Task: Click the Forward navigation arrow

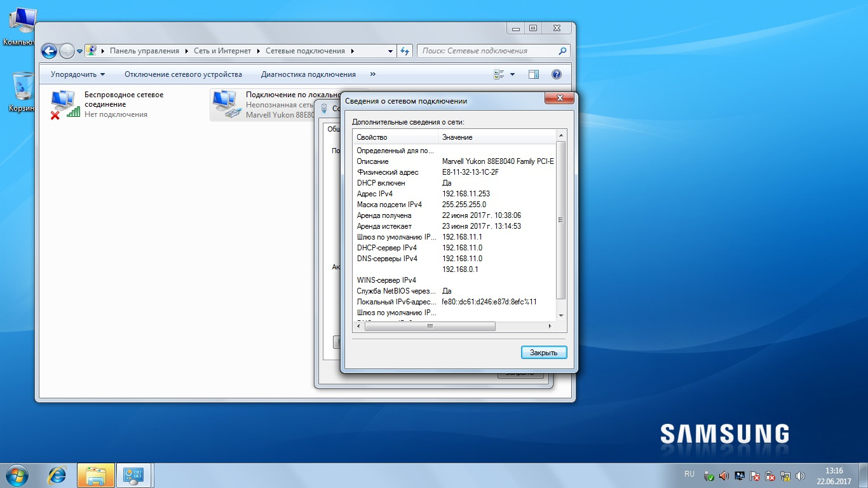Action: pyautogui.click(x=67, y=51)
